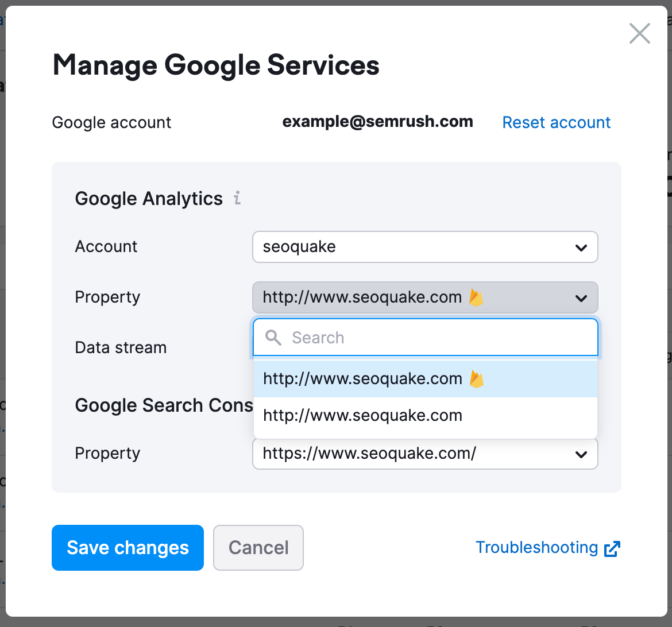Click the Firebase flame icon in the highlighted option

click(x=477, y=378)
